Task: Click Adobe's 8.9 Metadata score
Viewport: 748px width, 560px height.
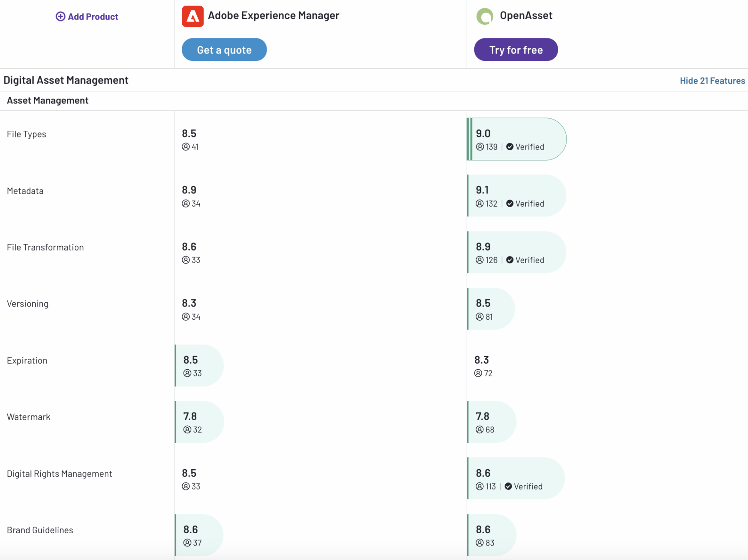Action: [189, 190]
